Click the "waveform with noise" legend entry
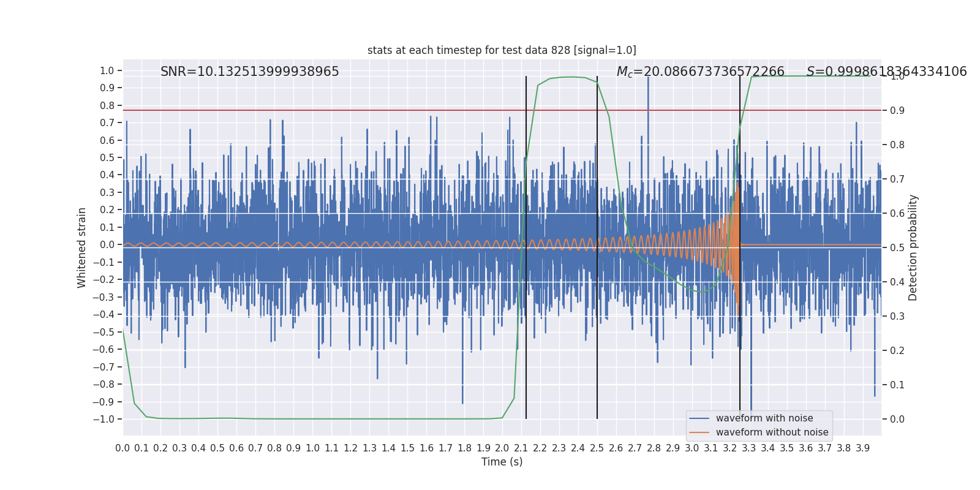Viewport: 980px width, 490px height. point(764,418)
